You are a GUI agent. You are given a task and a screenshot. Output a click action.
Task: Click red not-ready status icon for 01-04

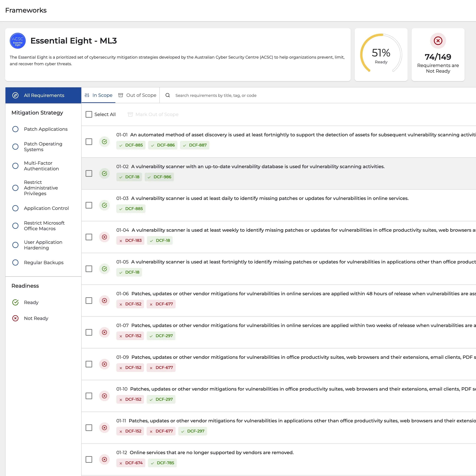(x=104, y=237)
